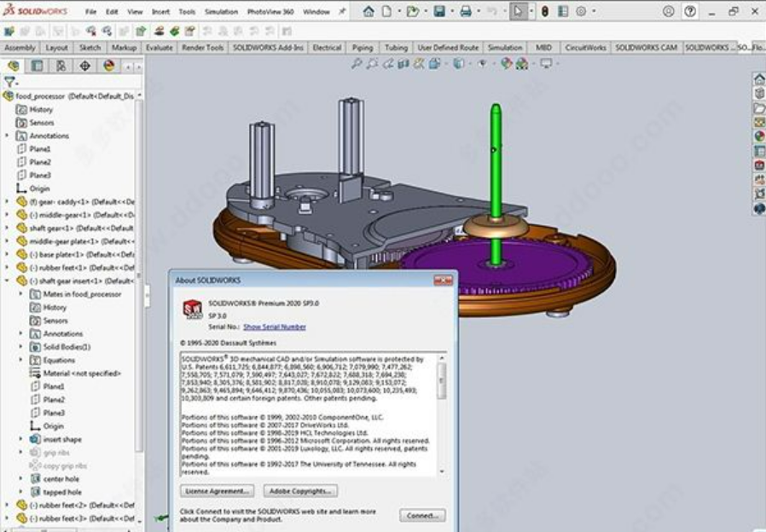Screen dimensions: 766x532
Task: Open user login profile icon
Action: 668,11
